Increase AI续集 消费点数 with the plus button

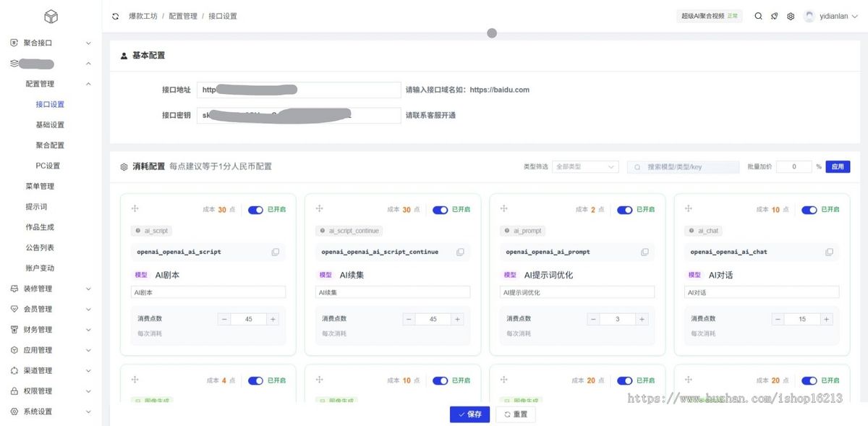(457, 319)
